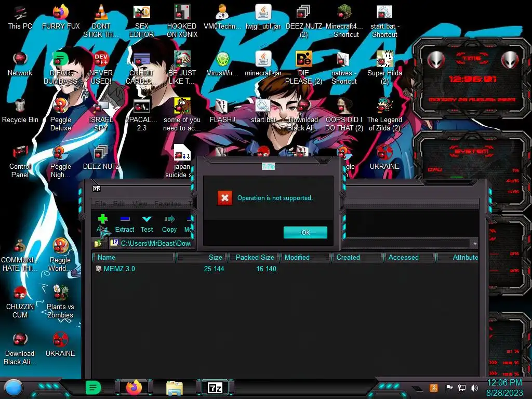Select the Recycle Bin desktop icon
Viewport: 532px width, 399px height.
[20, 111]
